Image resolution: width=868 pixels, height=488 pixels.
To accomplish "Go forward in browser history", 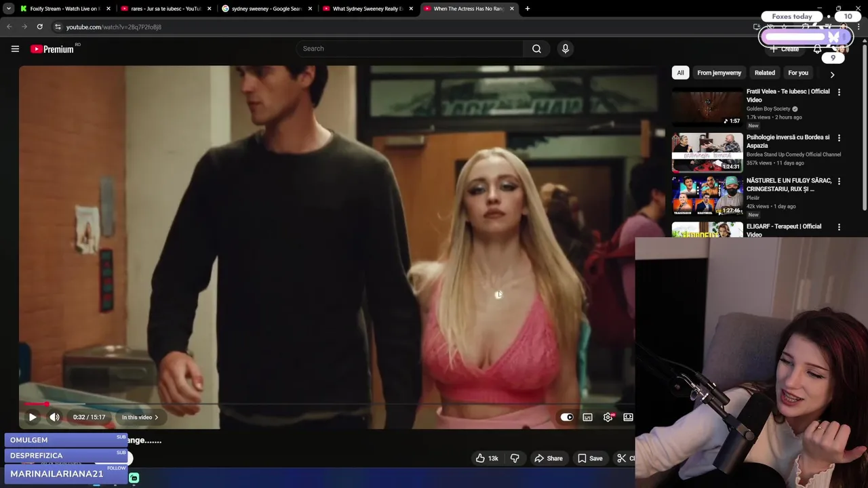I will (24, 26).
